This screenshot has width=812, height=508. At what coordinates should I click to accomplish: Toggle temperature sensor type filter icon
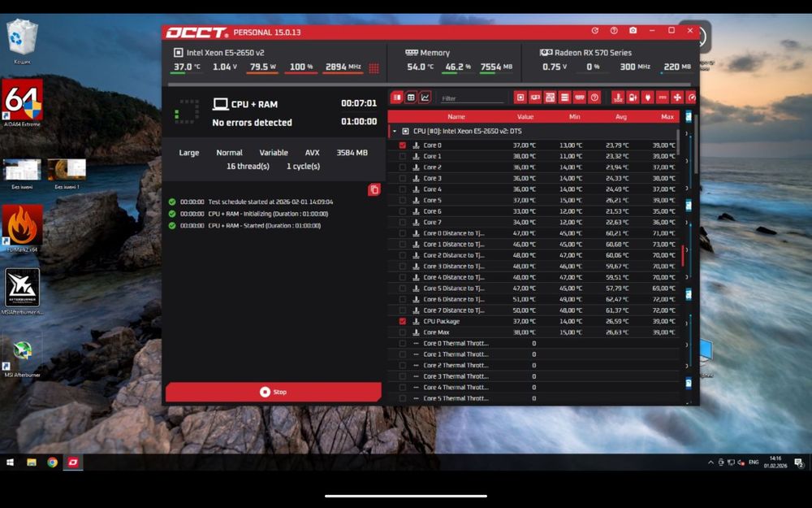pyautogui.click(x=618, y=98)
